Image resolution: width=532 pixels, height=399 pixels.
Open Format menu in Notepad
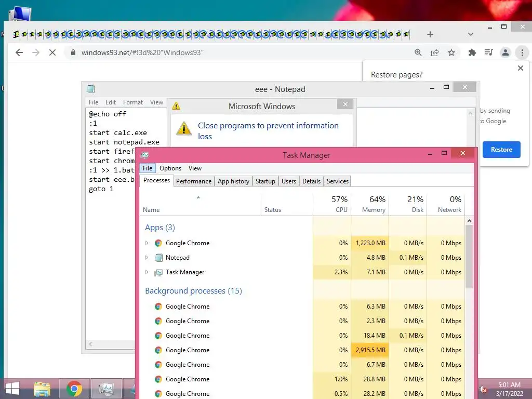[x=133, y=102]
